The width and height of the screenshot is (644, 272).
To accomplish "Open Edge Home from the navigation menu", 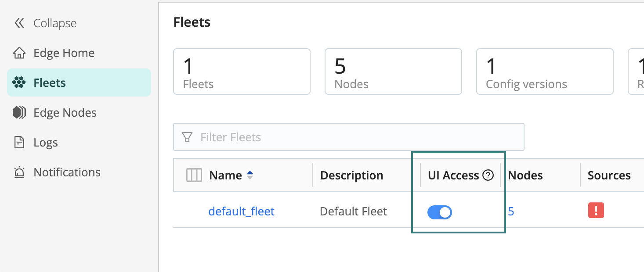I will point(64,53).
